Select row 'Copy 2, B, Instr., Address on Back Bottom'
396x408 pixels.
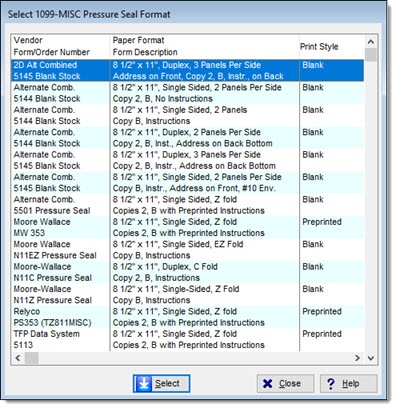click(188, 160)
